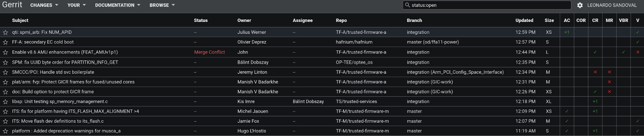Toggle star for 'Enable v8.6 AMU enhancements'
The image size is (644, 136).
[x=5, y=52]
